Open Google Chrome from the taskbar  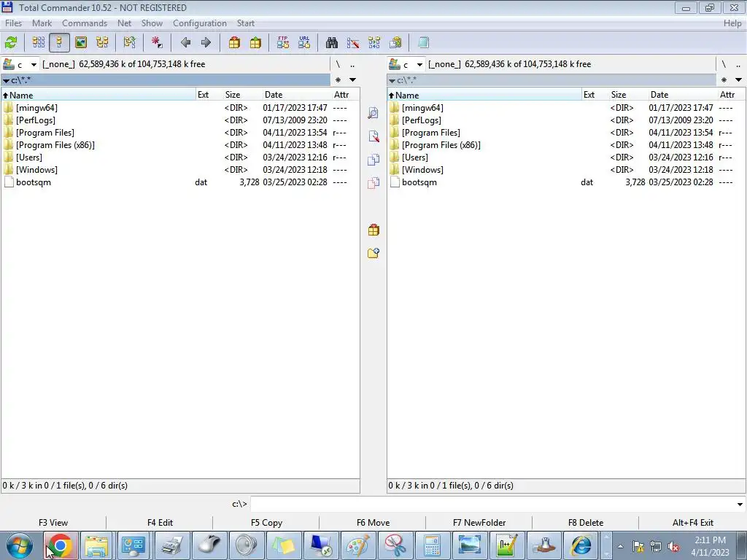tap(61, 545)
